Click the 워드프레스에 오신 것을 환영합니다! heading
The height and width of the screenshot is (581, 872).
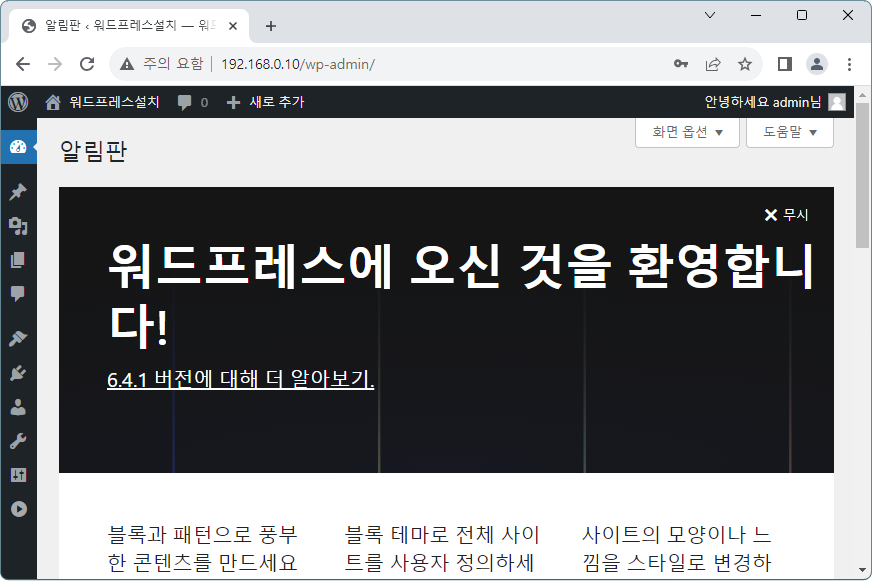click(x=460, y=296)
